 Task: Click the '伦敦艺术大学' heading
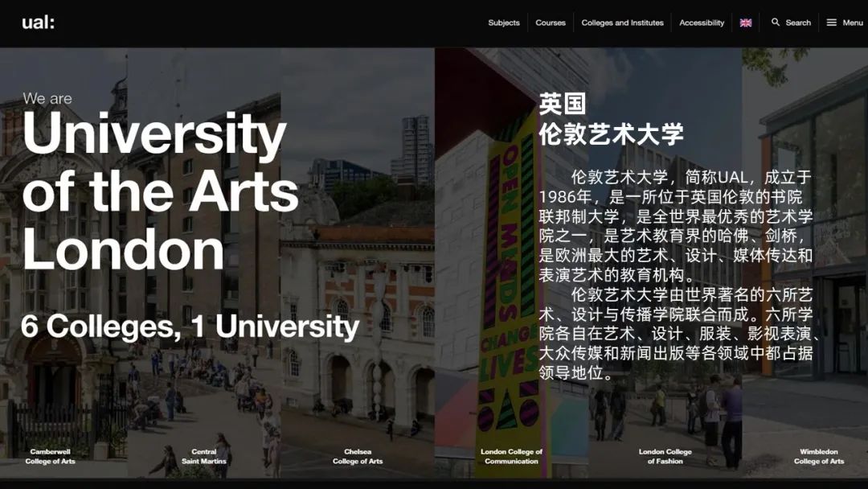[x=611, y=134]
